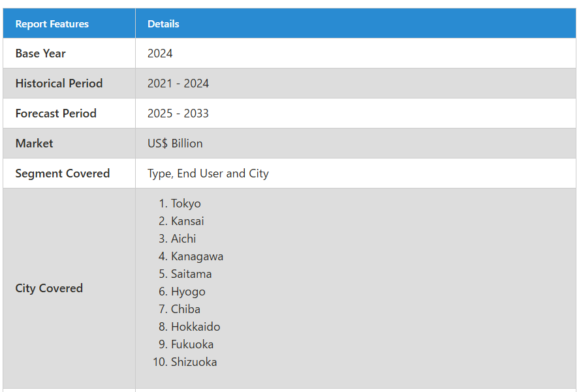Select the Market row label
The image size is (581, 392).
pos(34,143)
